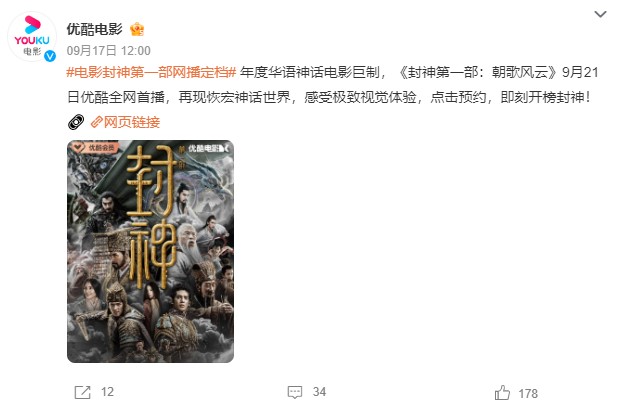The image size is (626, 410).
Task: Click the like count 178
Action: [528, 394]
